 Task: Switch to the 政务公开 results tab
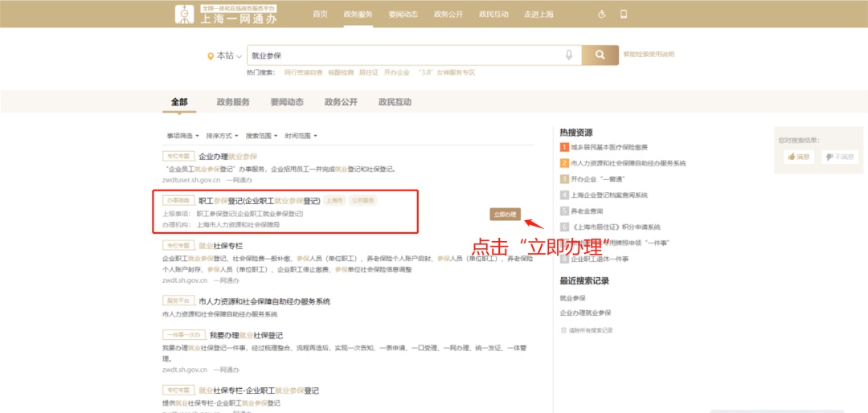click(341, 102)
